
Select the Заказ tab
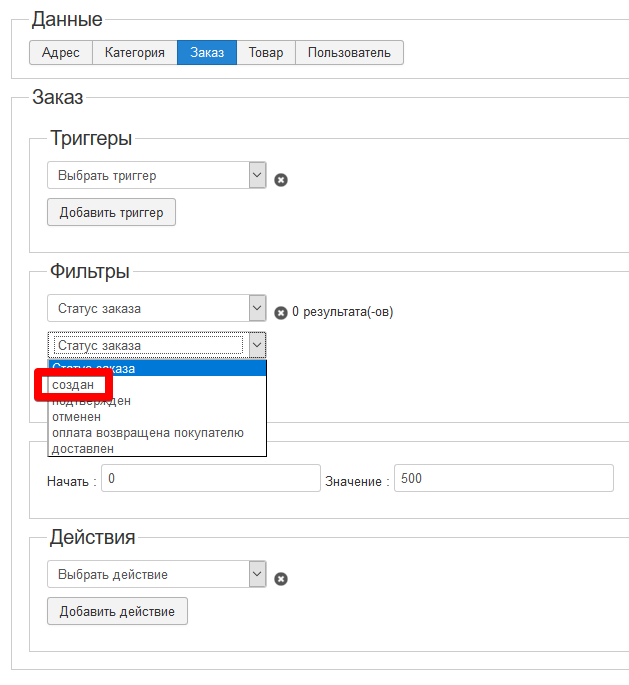pos(207,53)
